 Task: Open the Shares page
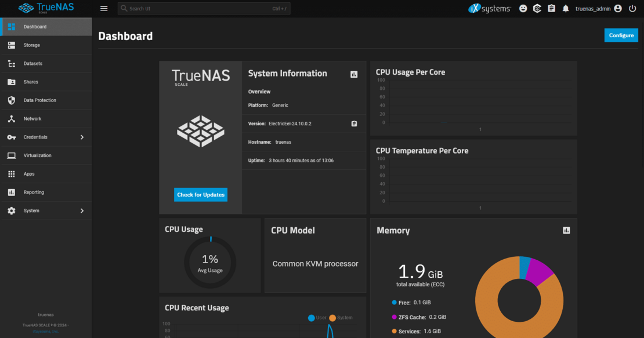pyautogui.click(x=32, y=82)
